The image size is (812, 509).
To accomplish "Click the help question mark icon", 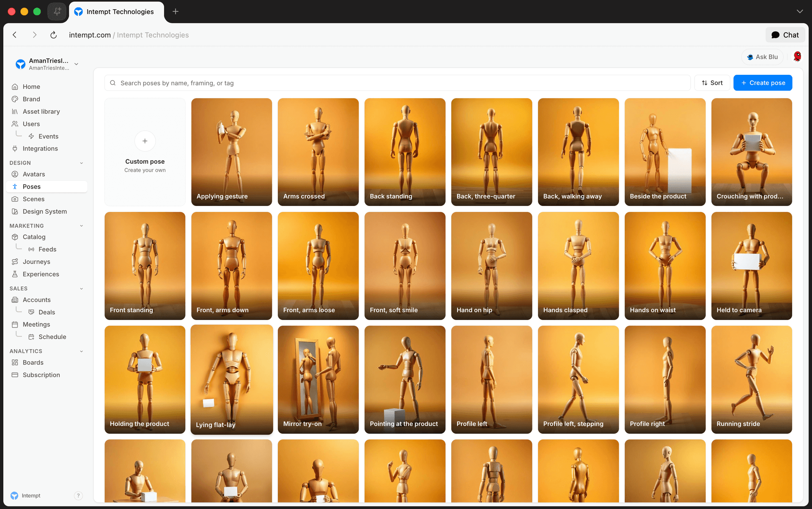I will tap(78, 495).
